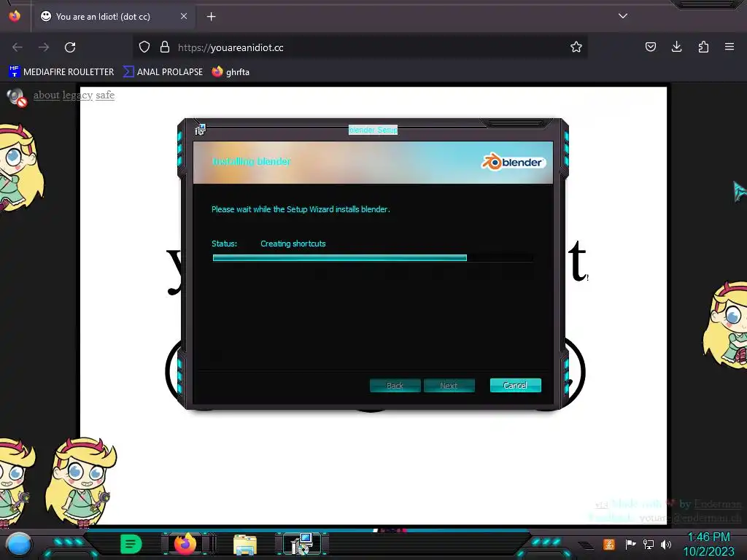Follow the 'about' page link
Viewport: 747px width, 560px height.
tap(46, 95)
